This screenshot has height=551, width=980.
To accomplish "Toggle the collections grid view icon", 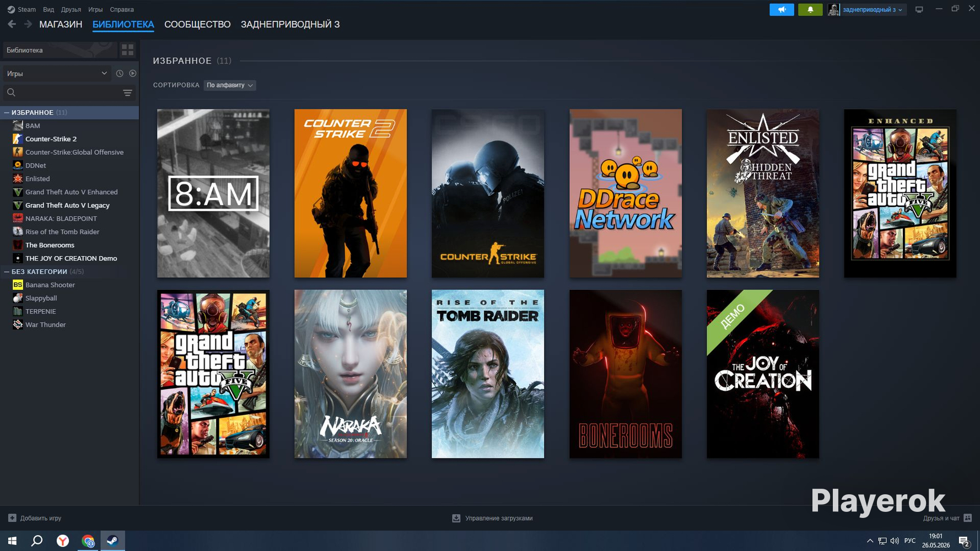I will 127,50.
